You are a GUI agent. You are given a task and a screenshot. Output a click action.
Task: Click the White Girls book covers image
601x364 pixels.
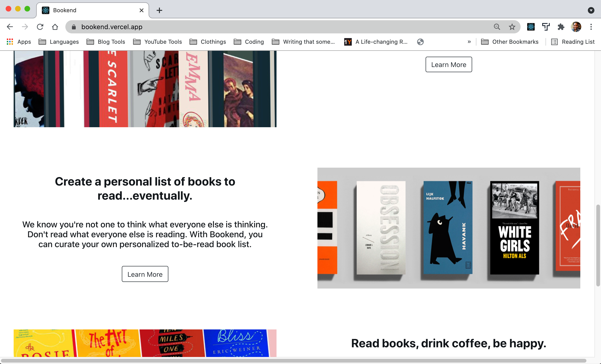tap(449, 228)
